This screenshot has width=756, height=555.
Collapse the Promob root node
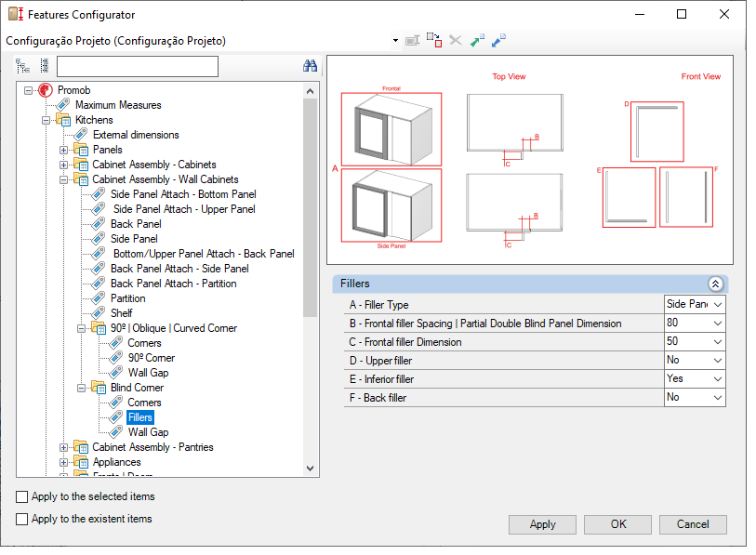(29, 90)
